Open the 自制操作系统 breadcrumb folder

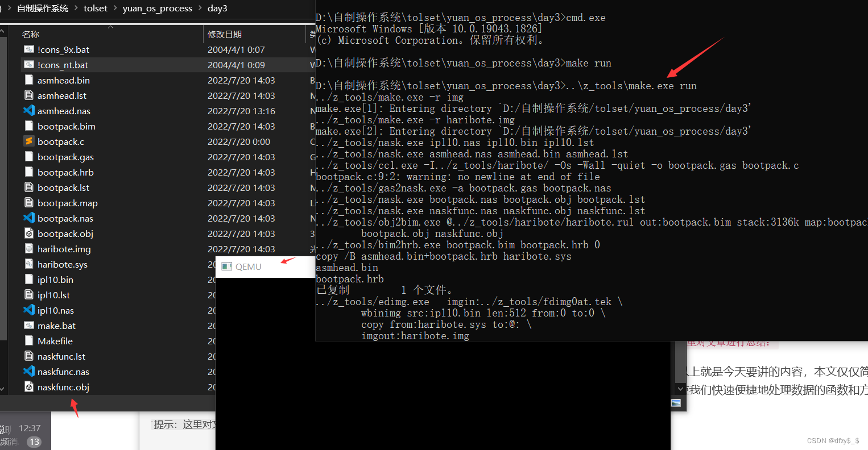(x=43, y=8)
